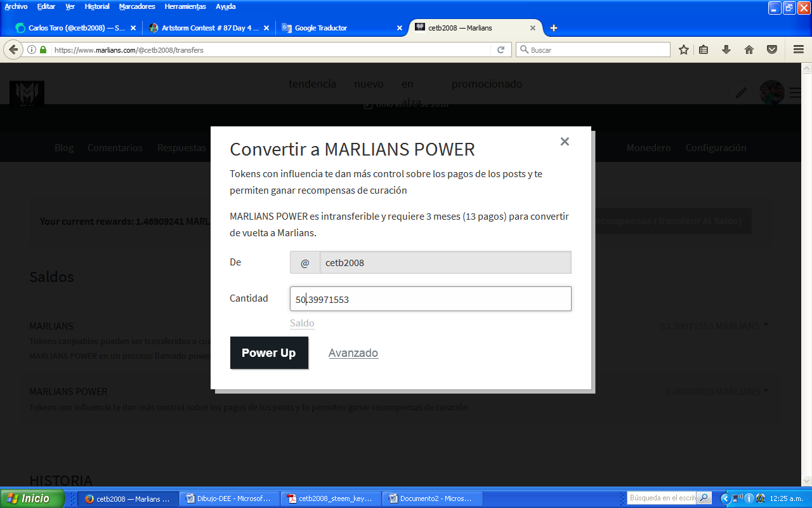This screenshot has width=812, height=508.
Task: Go to the Configuración tab
Action: point(716,147)
